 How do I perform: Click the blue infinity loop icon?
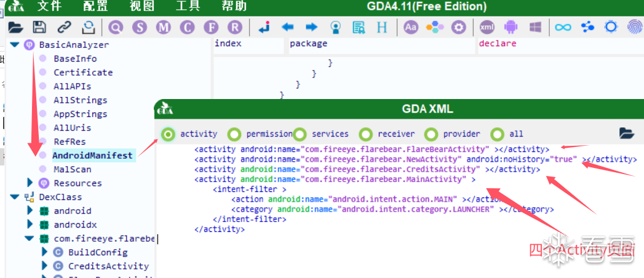563,28
